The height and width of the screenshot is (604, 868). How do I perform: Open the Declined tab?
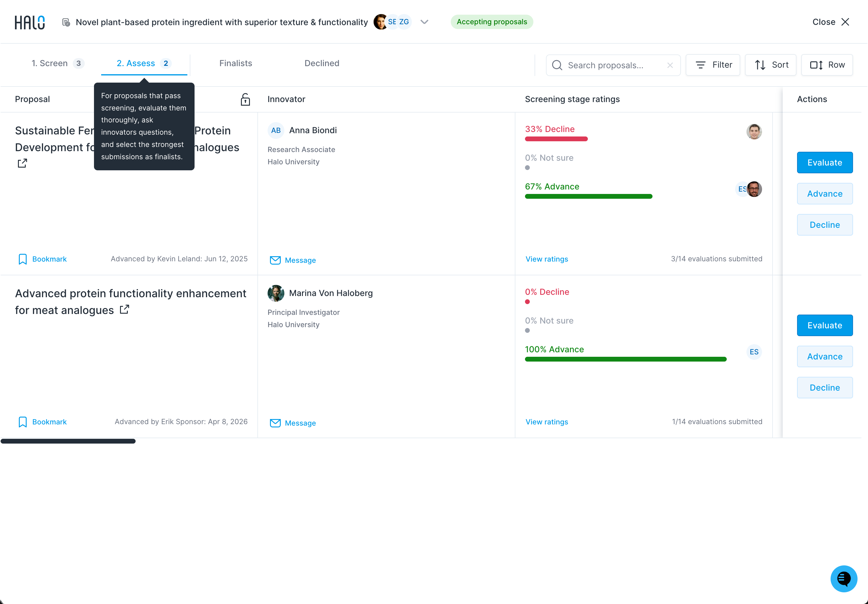click(322, 63)
